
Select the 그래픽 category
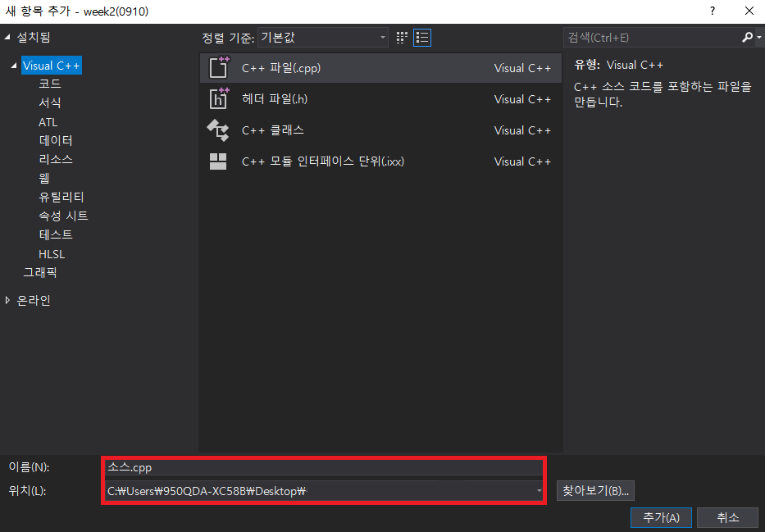[x=40, y=272]
